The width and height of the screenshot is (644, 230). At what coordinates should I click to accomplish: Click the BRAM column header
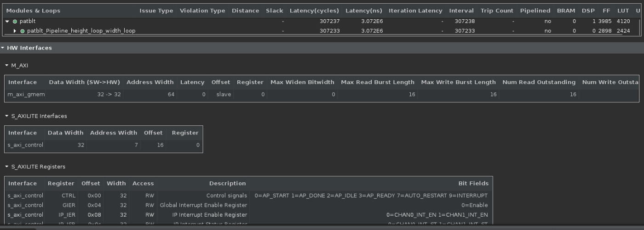[566, 11]
